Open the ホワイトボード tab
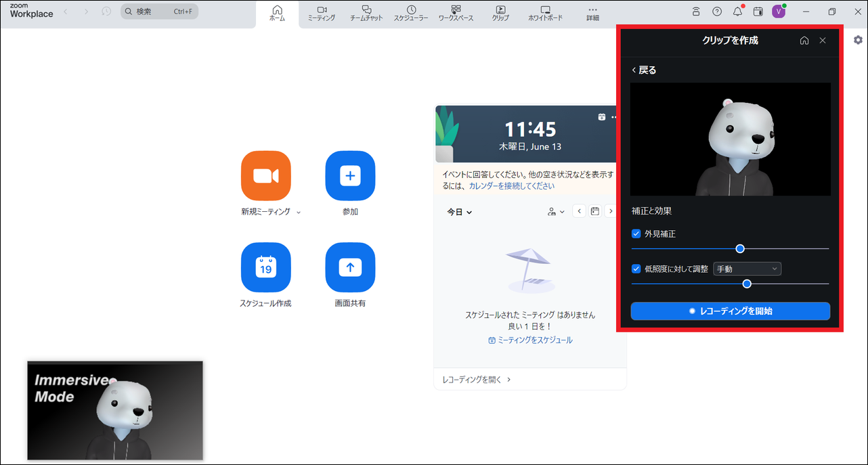Image resolution: width=868 pixels, height=465 pixels. click(x=545, y=14)
